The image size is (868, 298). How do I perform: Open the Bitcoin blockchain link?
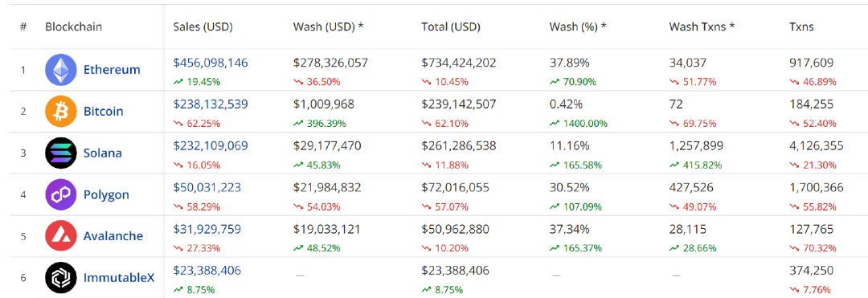pos(104,111)
